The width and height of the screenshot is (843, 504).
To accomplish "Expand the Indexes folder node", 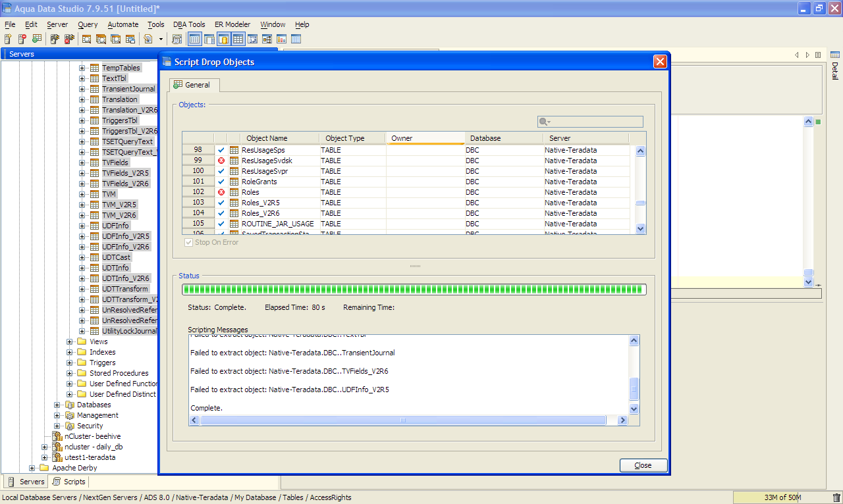I will [70, 352].
